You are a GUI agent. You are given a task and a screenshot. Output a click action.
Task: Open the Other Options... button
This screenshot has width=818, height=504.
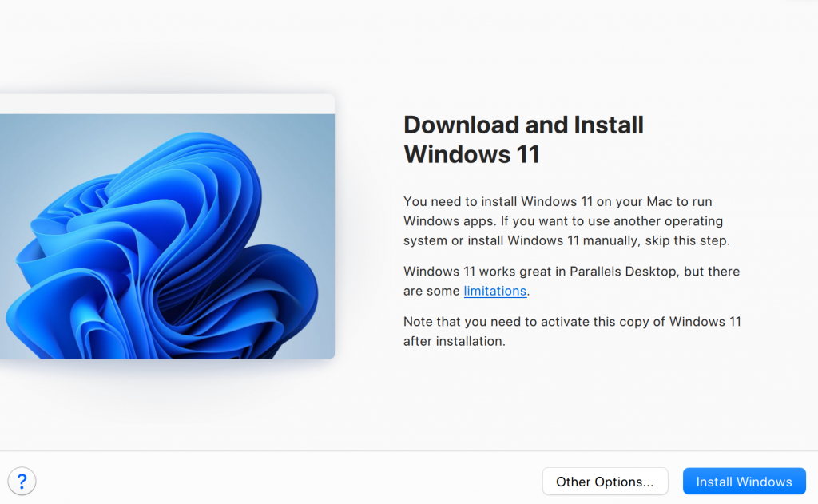coord(605,482)
